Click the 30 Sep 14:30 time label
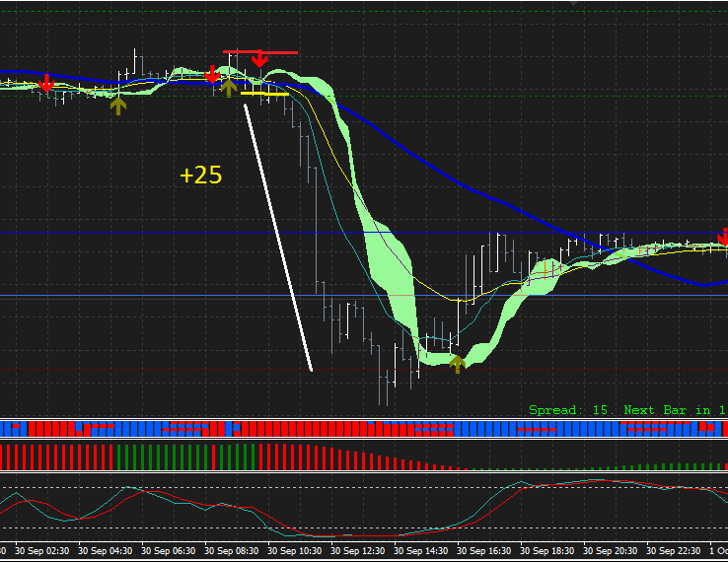 420,551
